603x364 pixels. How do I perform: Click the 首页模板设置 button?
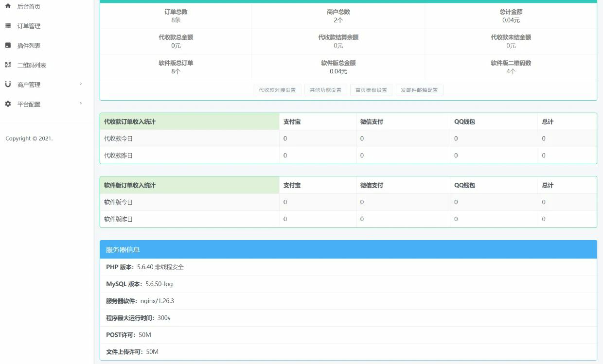371,89
